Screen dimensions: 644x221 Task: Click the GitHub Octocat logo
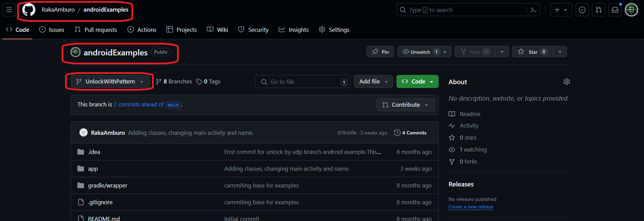[29, 10]
